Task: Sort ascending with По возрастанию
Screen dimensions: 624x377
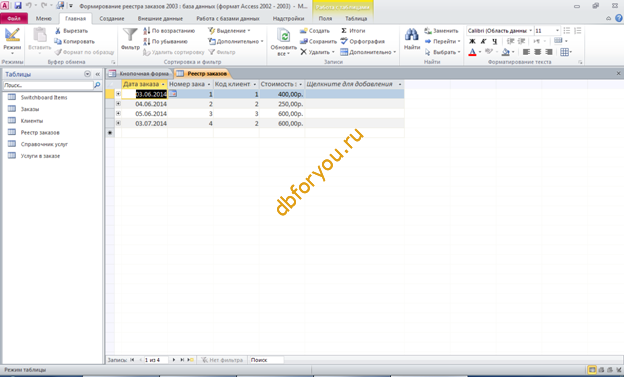Action: click(x=169, y=31)
